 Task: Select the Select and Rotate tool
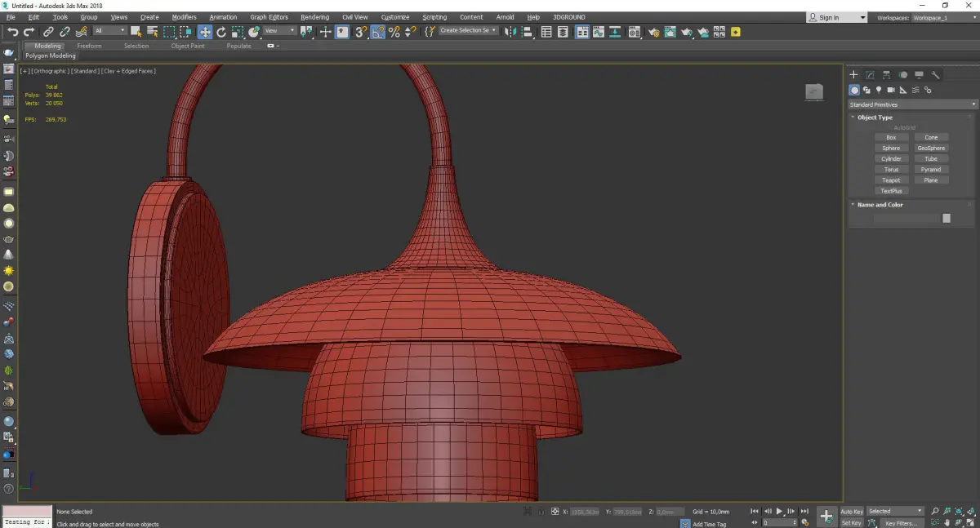click(220, 32)
